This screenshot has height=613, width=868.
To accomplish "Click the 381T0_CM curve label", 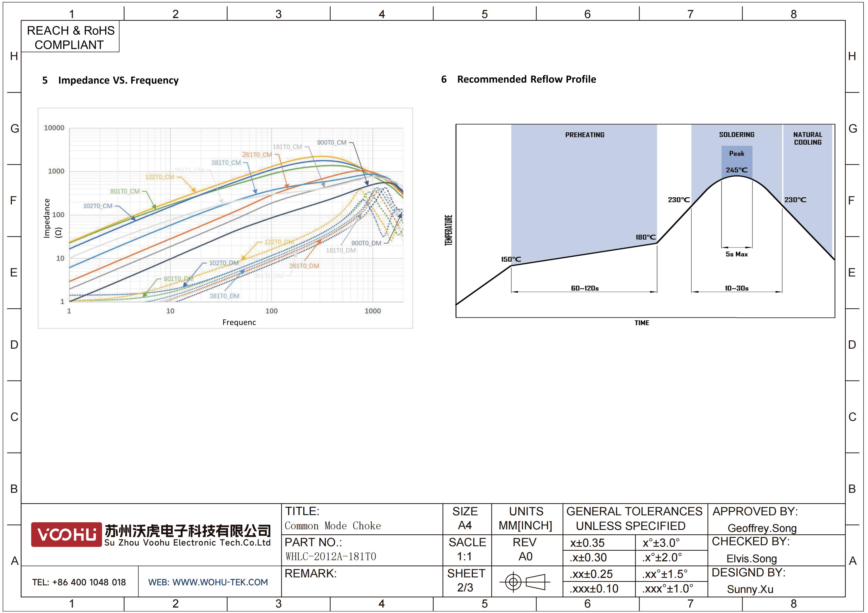I will pyautogui.click(x=226, y=162).
